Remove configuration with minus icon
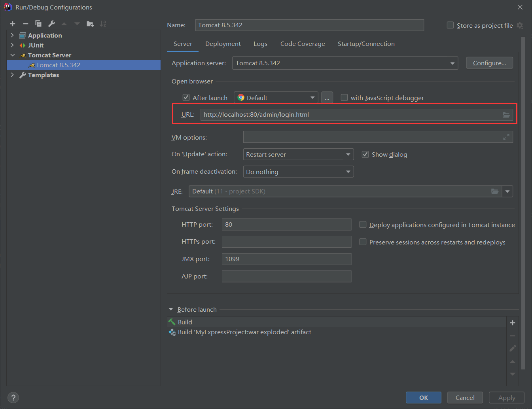The image size is (532, 409). [25, 24]
